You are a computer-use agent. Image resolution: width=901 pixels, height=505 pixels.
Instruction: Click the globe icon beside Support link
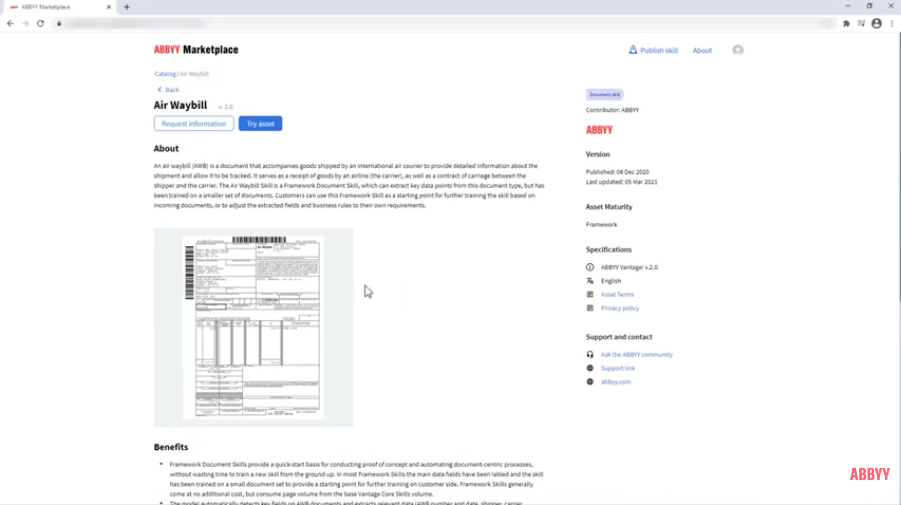pyautogui.click(x=590, y=368)
